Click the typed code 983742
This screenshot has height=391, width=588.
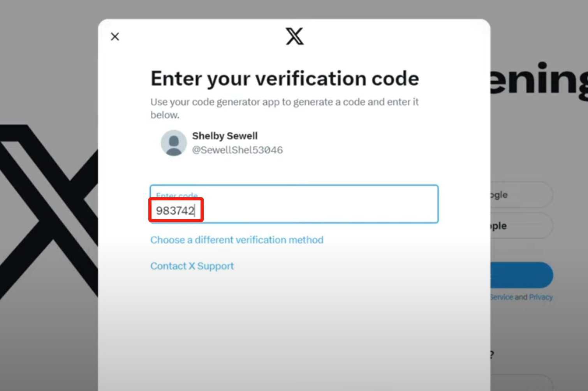[x=175, y=210]
